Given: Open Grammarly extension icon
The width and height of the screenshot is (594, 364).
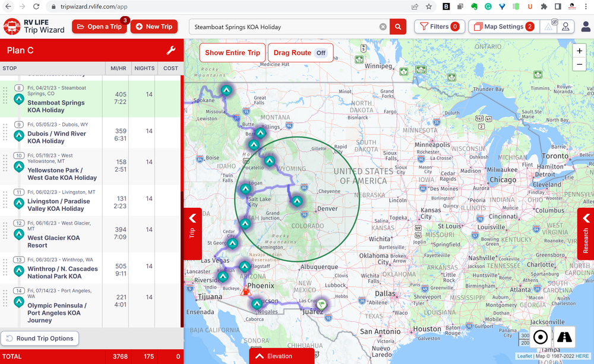Looking at the screenshot, I should pyautogui.click(x=488, y=7).
